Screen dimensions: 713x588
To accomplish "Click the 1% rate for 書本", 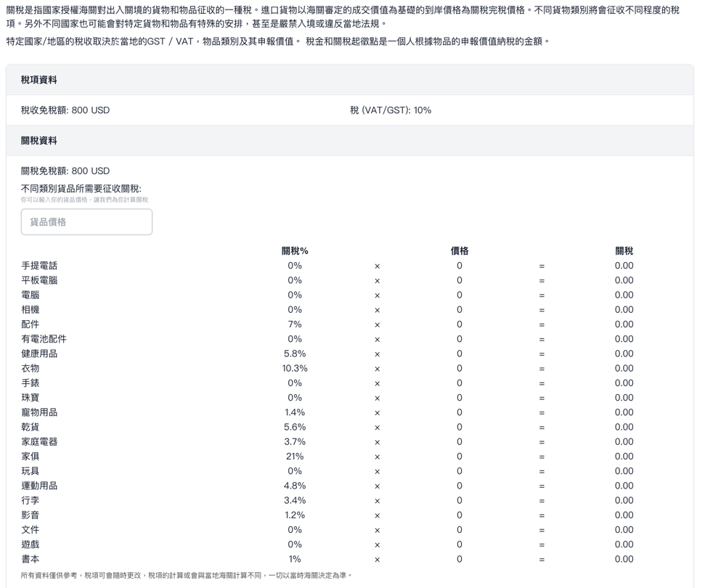I will (x=295, y=559).
